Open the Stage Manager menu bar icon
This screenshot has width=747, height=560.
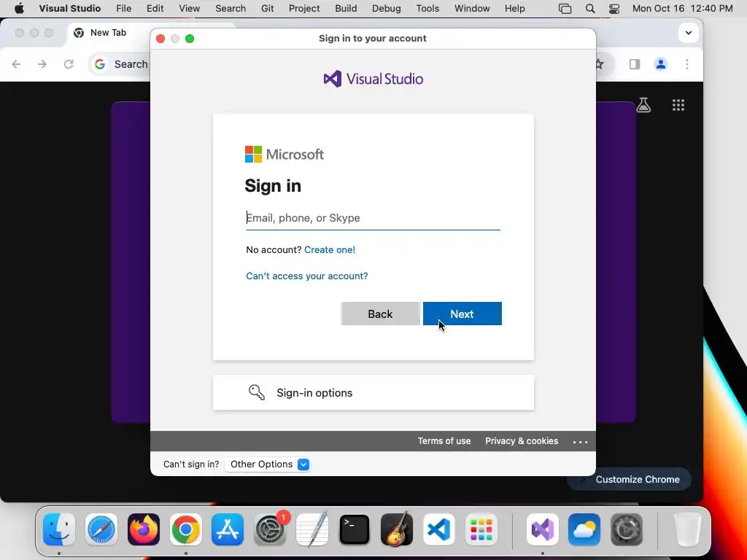click(x=565, y=9)
